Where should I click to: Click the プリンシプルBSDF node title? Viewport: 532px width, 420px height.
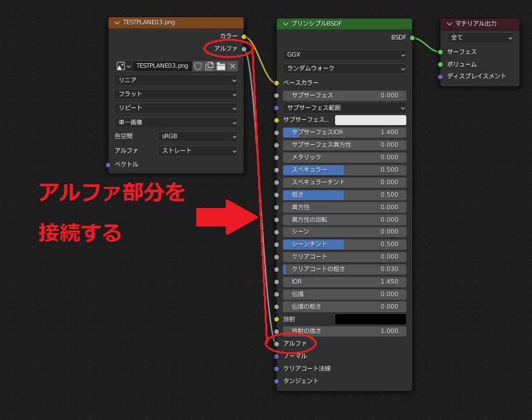[316, 24]
